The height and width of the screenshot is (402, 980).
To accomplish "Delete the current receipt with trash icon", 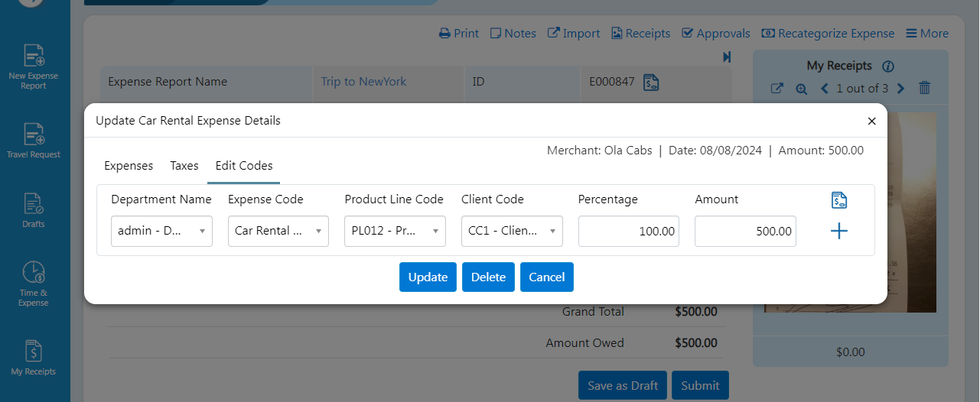I will click(924, 89).
